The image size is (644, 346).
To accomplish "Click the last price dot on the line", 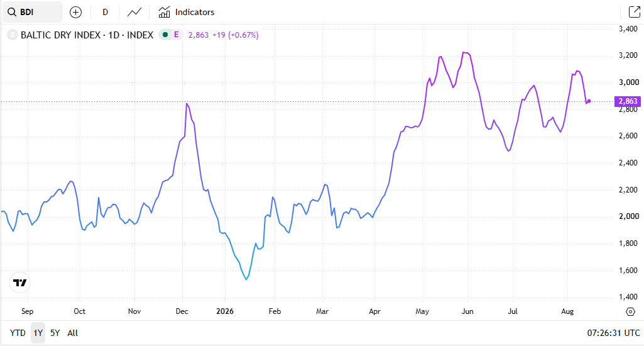I will pyautogui.click(x=589, y=101).
